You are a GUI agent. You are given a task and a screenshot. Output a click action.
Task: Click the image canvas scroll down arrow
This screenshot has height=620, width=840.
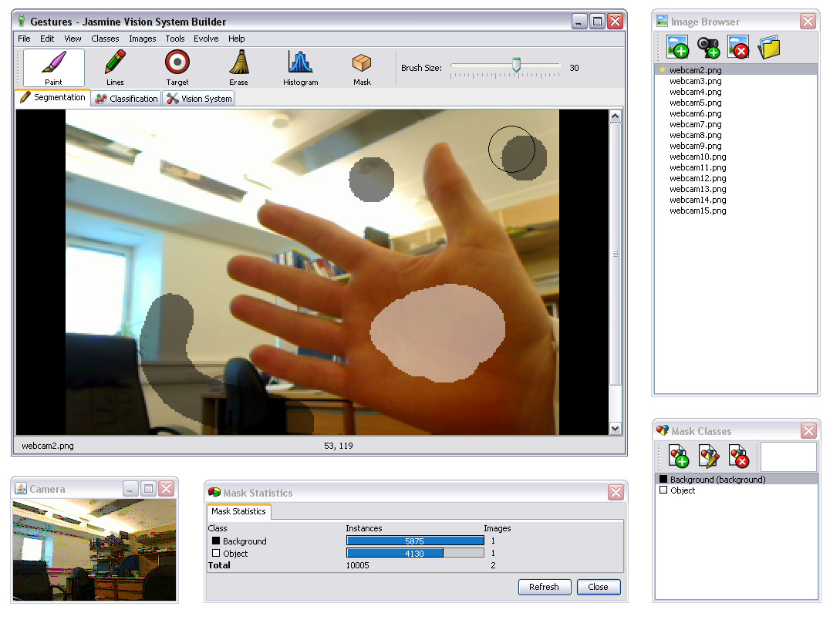point(615,428)
